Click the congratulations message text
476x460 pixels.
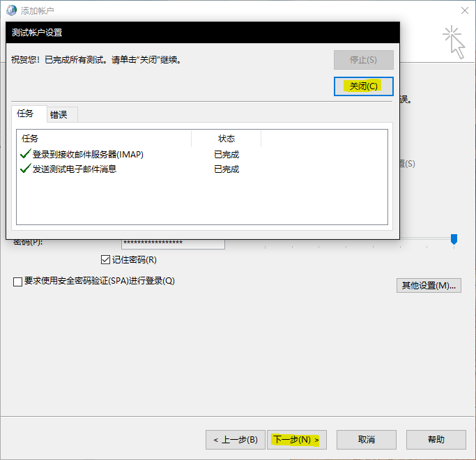click(x=96, y=60)
